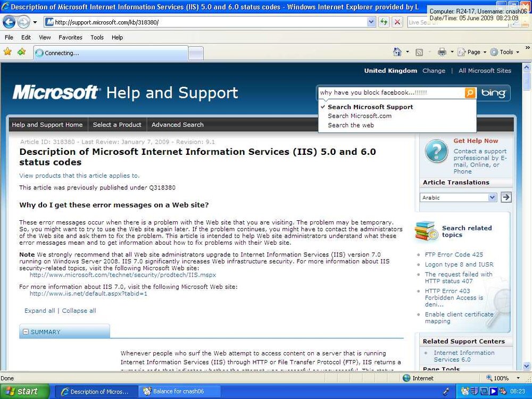532x399 pixels.
Task: Click the Microsoft logo
Action: pos(56,92)
